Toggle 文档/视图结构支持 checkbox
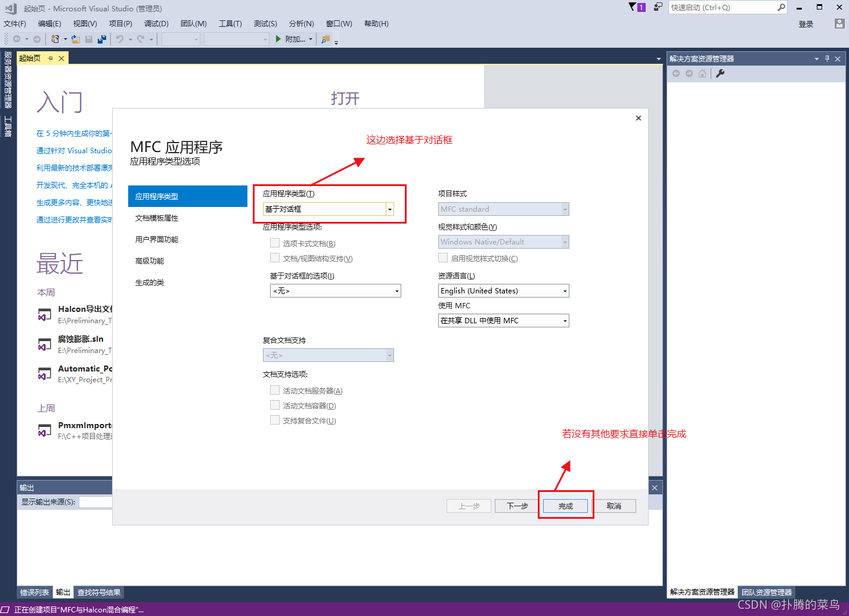This screenshot has width=849, height=616. (x=275, y=258)
